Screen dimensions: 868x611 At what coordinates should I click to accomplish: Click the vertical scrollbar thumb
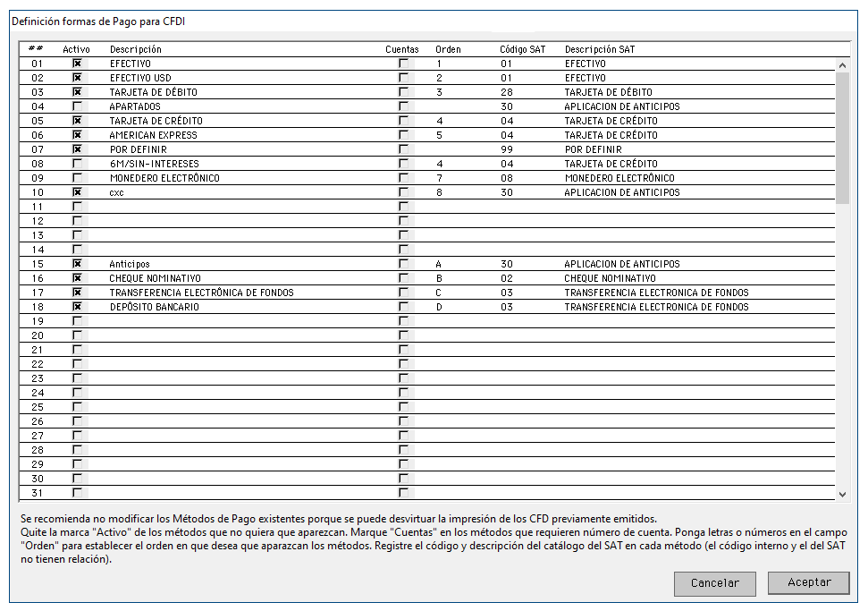(843, 139)
